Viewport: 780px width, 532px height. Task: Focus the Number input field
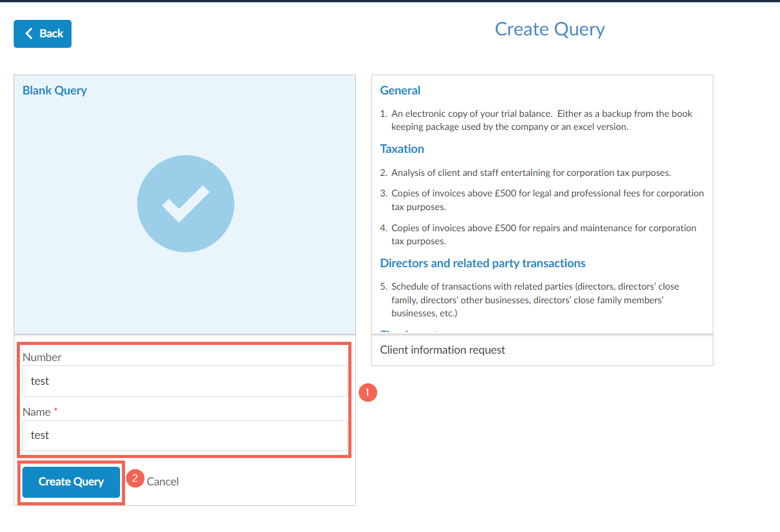coord(185,381)
